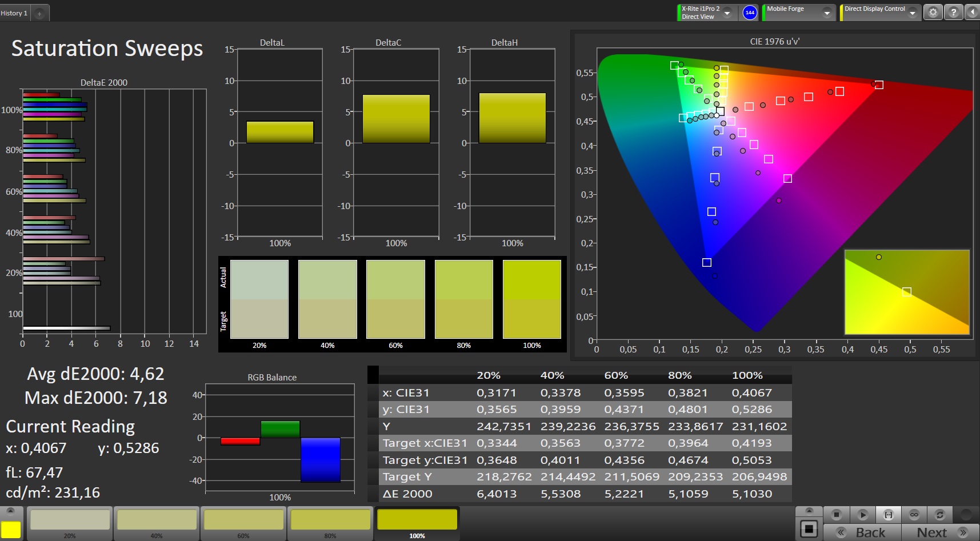
Task: Click the 40% Actual/Target comparison swatch
Action: point(327,299)
